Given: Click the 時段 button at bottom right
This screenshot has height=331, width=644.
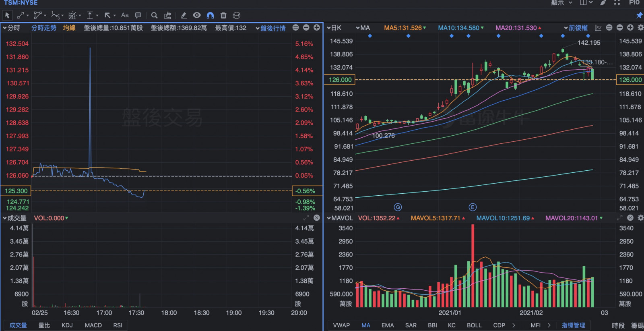Looking at the screenshot, I should coord(618,325).
